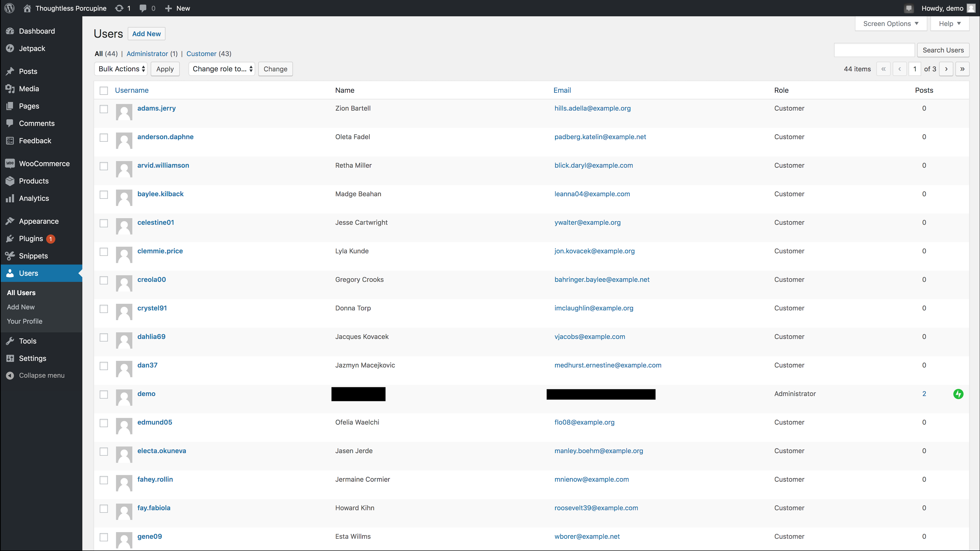Viewport: 980px width, 551px height.
Task: Expand the Help panel
Action: (950, 23)
